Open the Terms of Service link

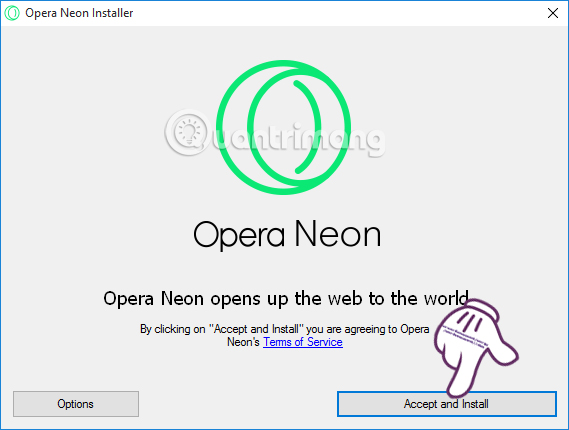point(303,342)
